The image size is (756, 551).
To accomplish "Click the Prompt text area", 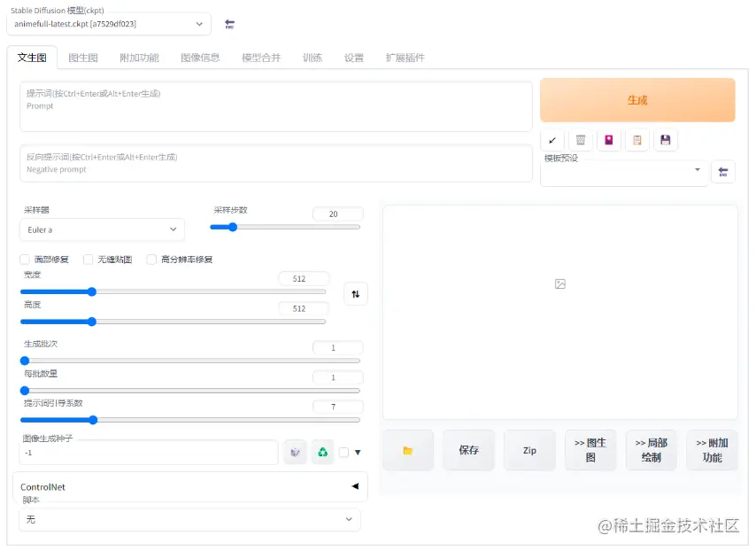I will pyautogui.click(x=276, y=106).
